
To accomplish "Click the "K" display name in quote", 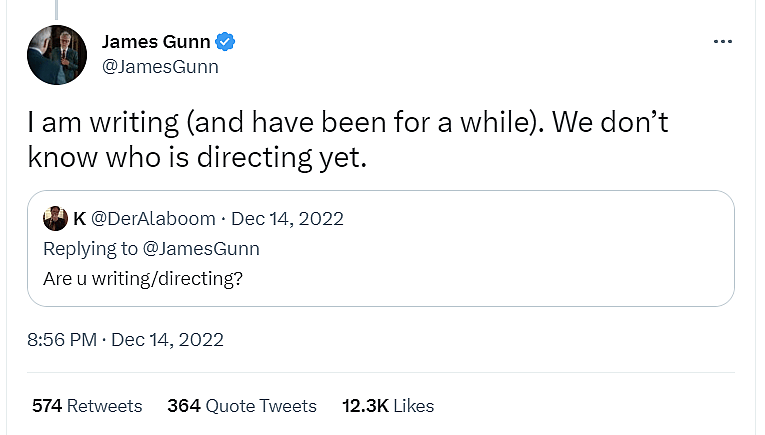I will [x=79, y=220].
